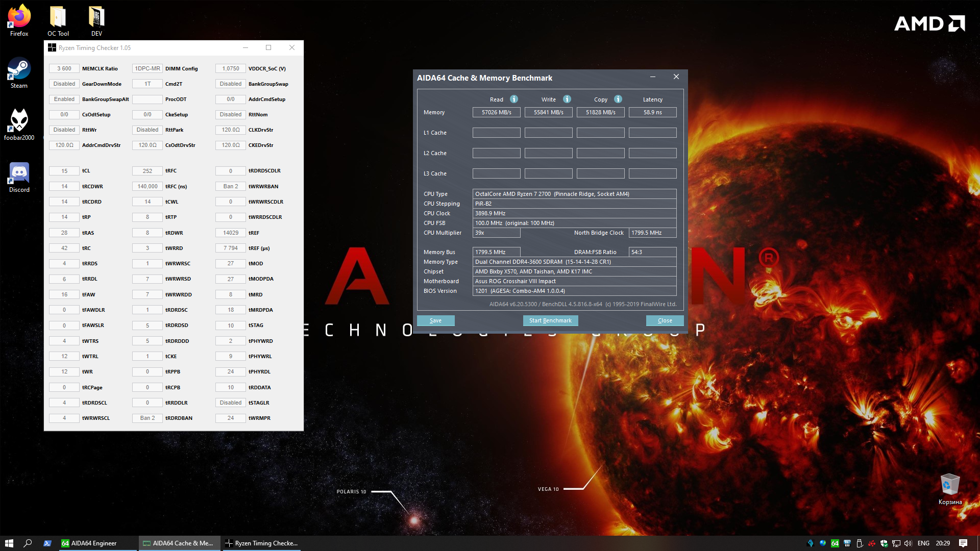This screenshot has width=980, height=551.
Task: Click the Write info icon
Action: pyautogui.click(x=567, y=99)
